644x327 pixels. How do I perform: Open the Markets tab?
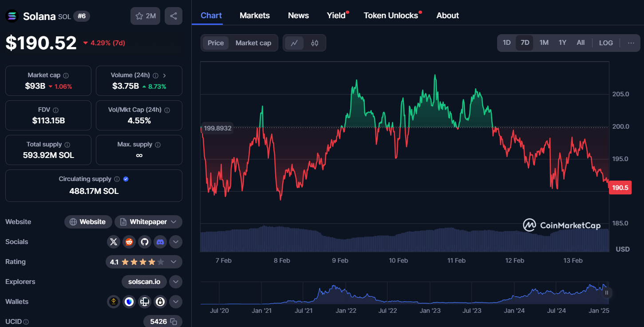pyautogui.click(x=255, y=16)
